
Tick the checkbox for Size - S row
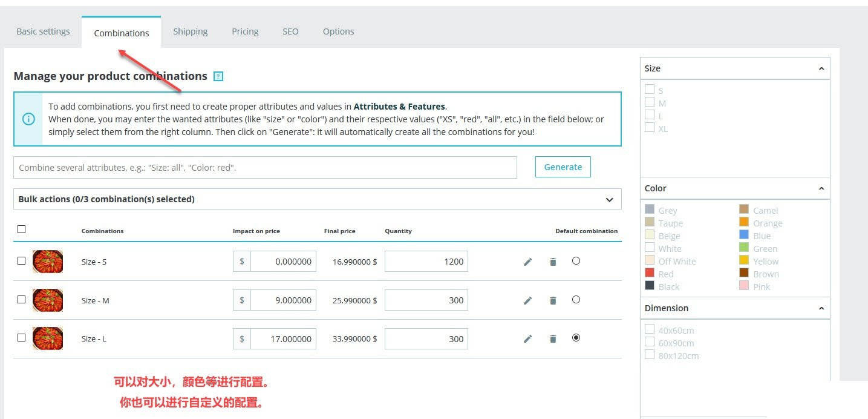(22, 260)
